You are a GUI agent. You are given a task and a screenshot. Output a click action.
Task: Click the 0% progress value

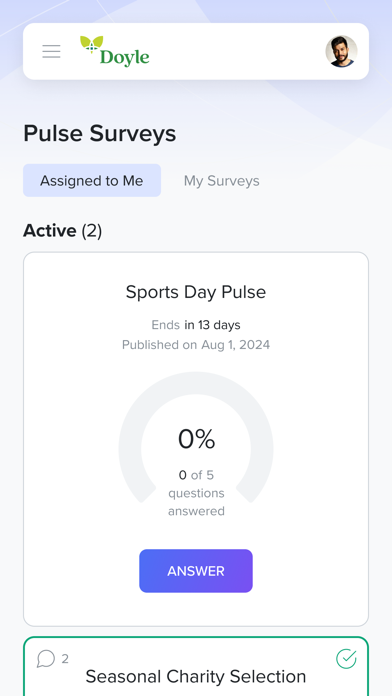click(x=196, y=439)
